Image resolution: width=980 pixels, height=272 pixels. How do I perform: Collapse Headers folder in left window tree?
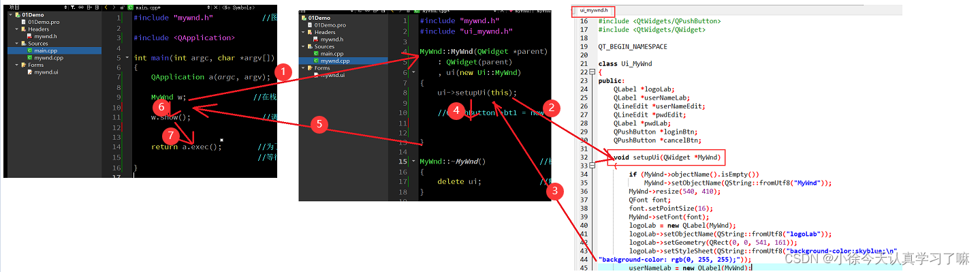16,29
